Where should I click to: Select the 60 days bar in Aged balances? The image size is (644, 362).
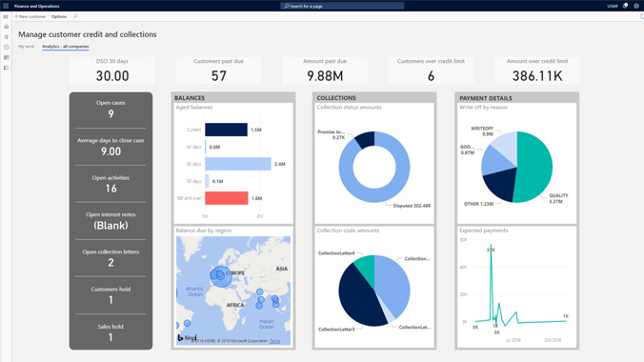[x=238, y=164]
